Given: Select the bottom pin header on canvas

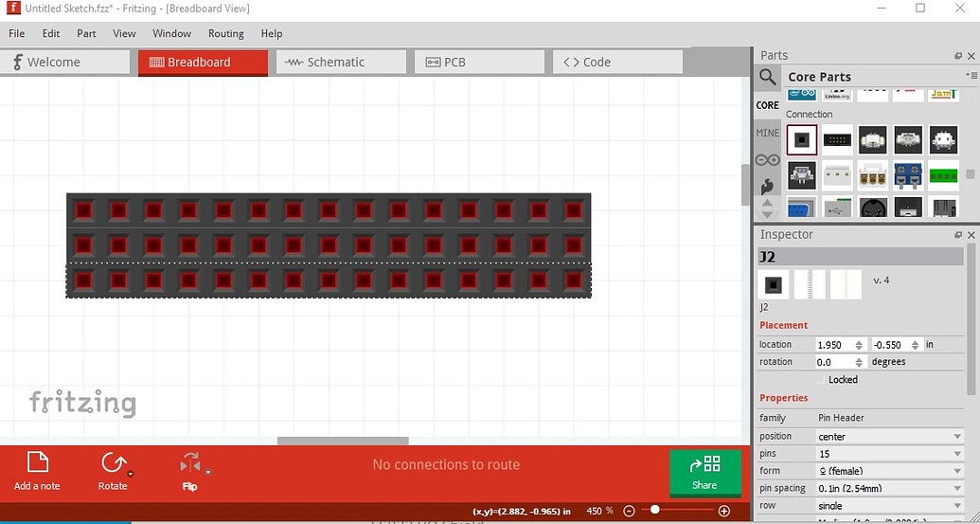Looking at the screenshot, I should pyautogui.click(x=329, y=280).
